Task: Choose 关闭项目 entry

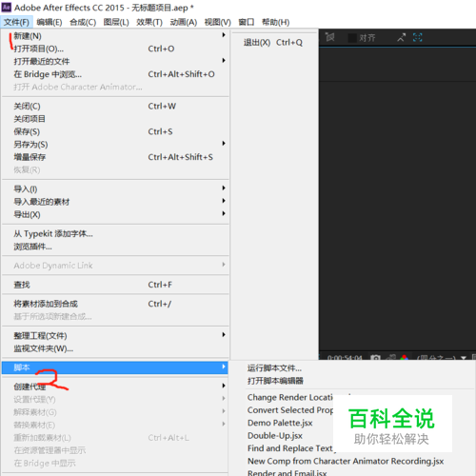Action: pyautogui.click(x=115, y=119)
